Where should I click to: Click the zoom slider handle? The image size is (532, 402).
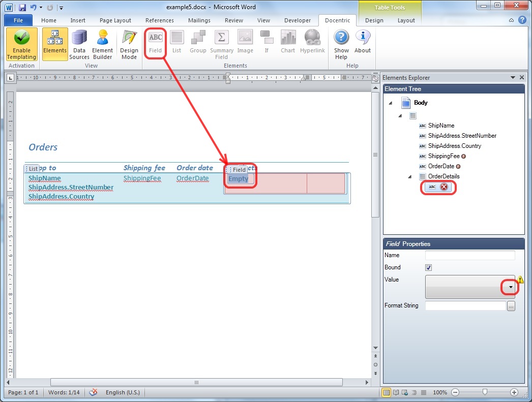click(x=485, y=392)
